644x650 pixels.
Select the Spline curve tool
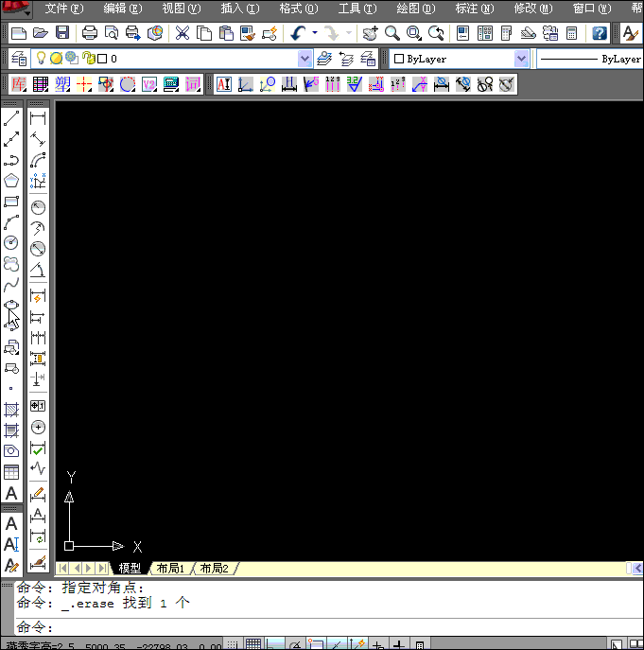[x=11, y=285]
